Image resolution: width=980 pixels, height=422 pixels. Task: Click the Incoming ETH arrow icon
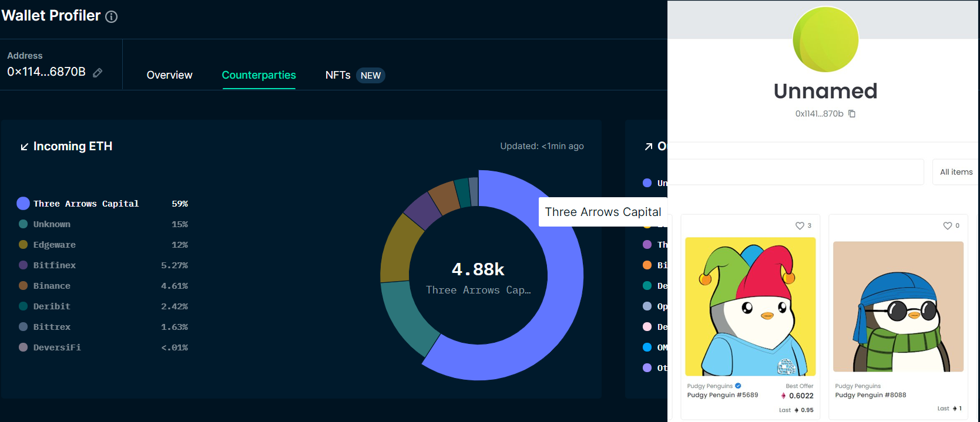[24, 147]
